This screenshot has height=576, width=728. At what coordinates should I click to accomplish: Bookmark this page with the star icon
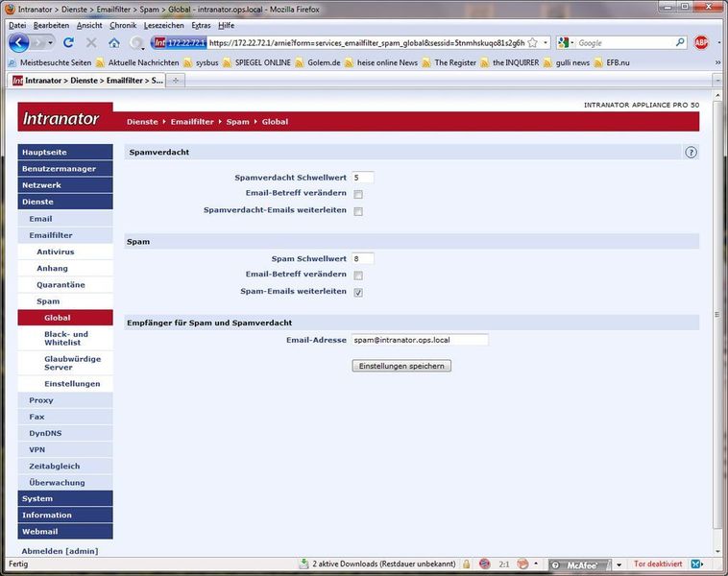pos(533,43)
